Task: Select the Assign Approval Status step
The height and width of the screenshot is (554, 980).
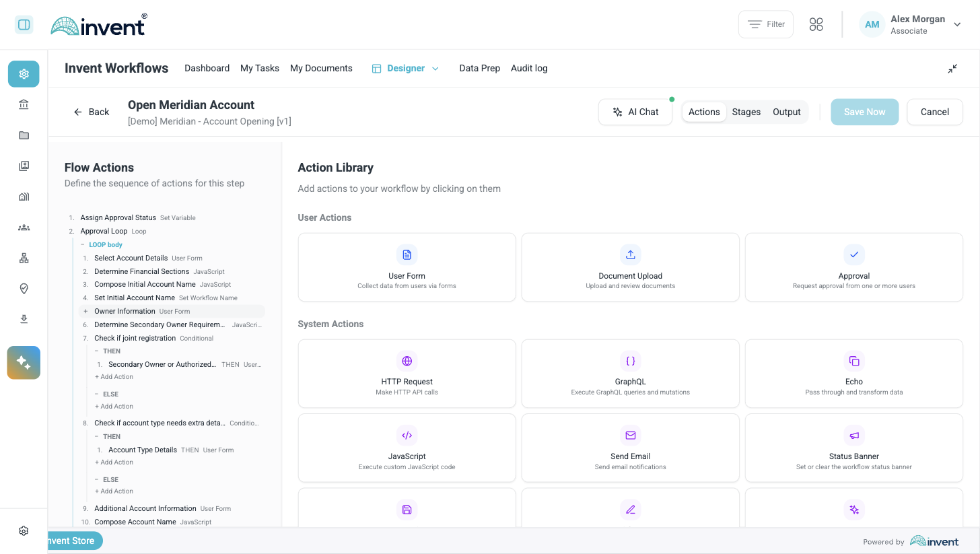Action: click(118, 218)
